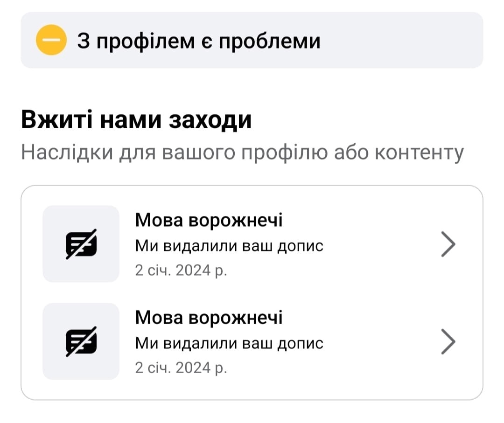Tap the second "2 січ. 2024 р." date

pyautogui.click(x=181, y=368)
